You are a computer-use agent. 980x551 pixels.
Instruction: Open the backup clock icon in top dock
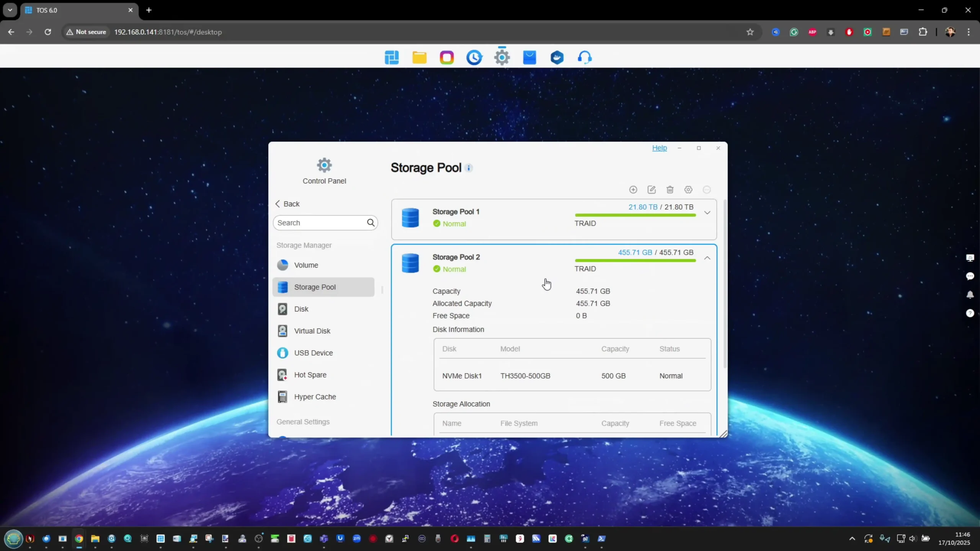click(474, 57)
